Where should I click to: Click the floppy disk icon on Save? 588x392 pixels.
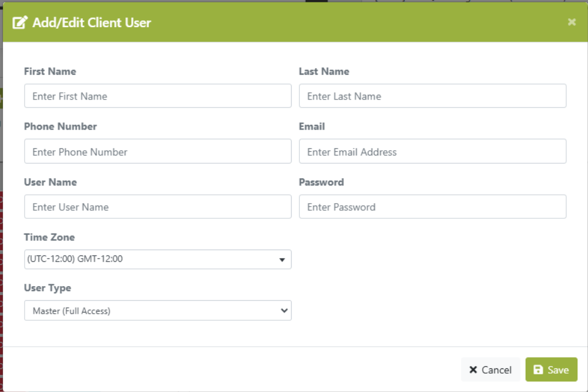tap(538, 370)
